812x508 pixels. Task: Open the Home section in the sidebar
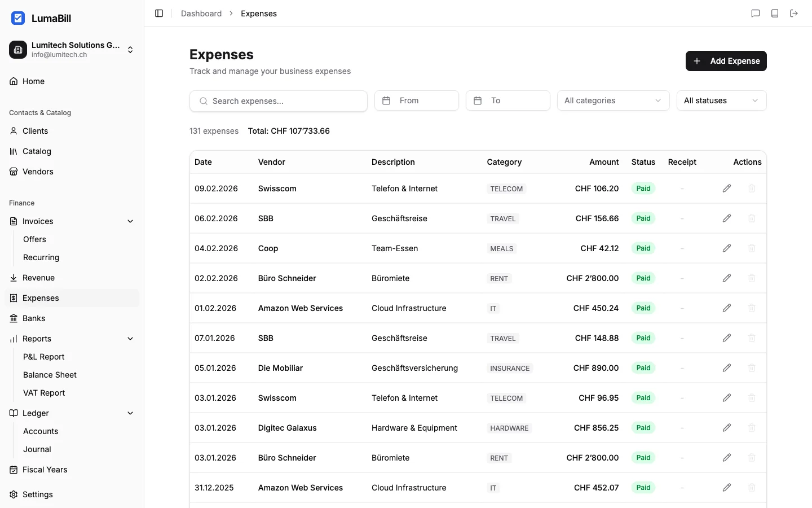point(32,81)
